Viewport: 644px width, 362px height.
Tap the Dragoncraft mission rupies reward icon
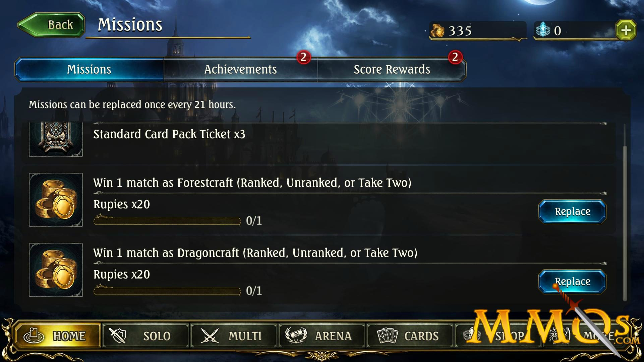point(56,270)
